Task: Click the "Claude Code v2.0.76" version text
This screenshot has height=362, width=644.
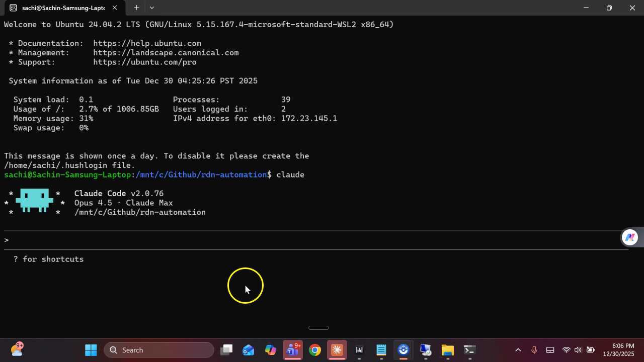Action: click(x=119, y=194)
